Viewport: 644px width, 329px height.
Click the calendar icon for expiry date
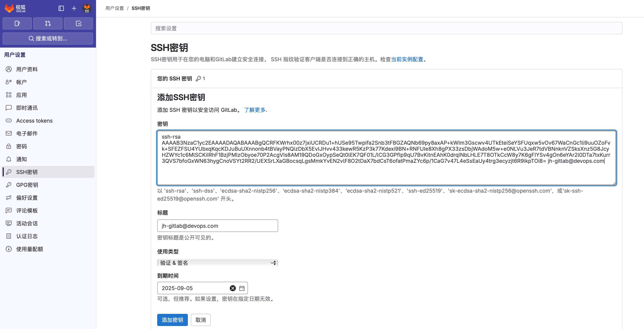pos(242,288)
